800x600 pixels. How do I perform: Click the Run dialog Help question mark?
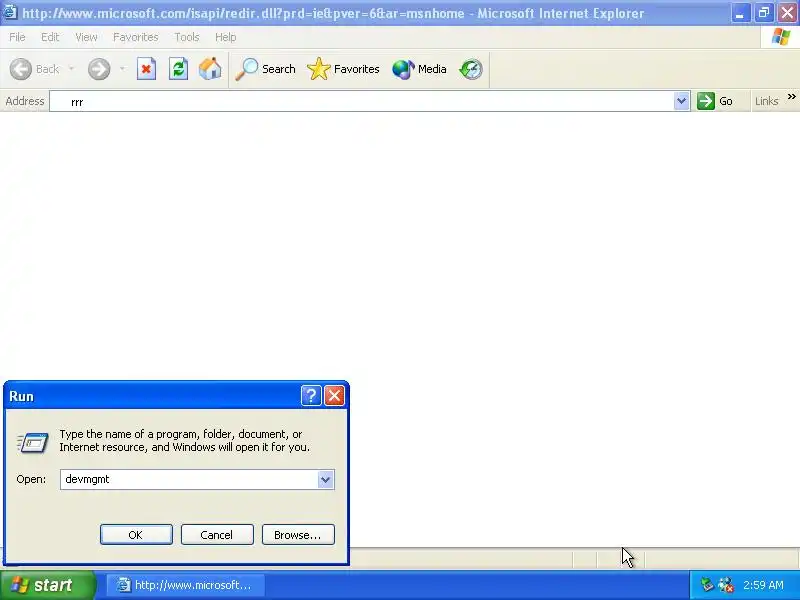311,395
